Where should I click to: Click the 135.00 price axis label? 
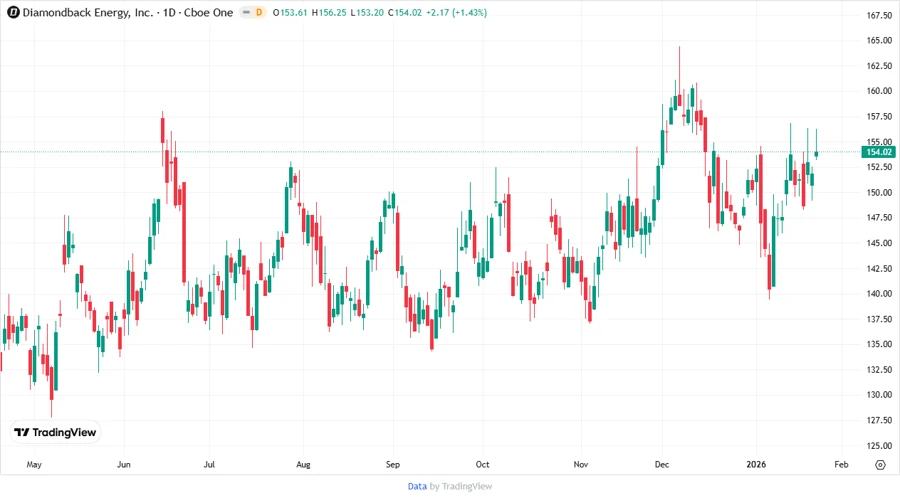click(x=879, y=344)
